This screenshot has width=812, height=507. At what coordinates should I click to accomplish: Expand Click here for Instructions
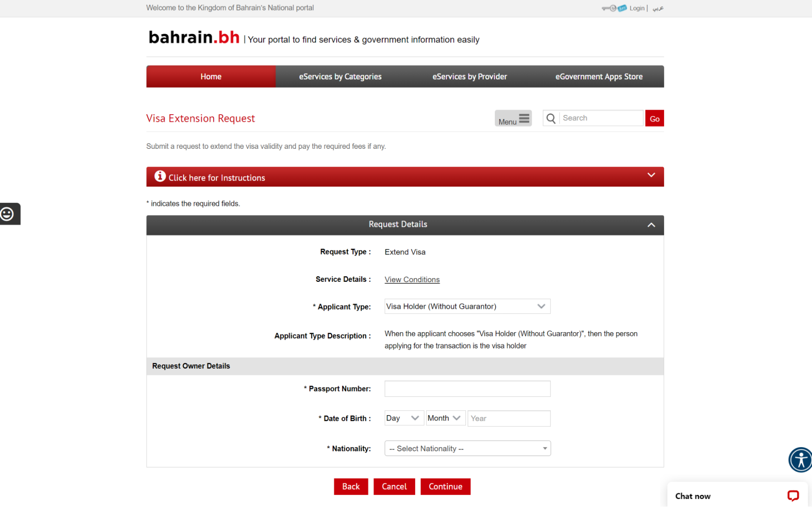(651, 175)
